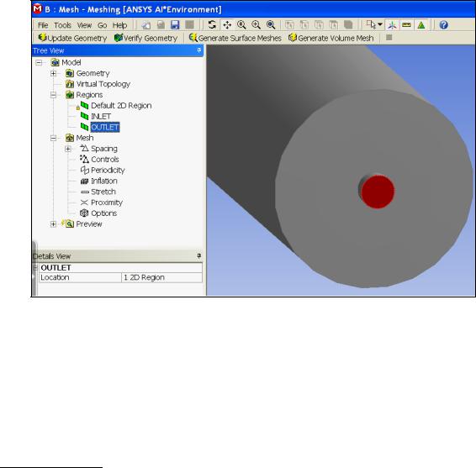Select Virtual Topology tree item
Image resolution: width=476 pixels, height=468 pixels.
click(x=103, y=84)
